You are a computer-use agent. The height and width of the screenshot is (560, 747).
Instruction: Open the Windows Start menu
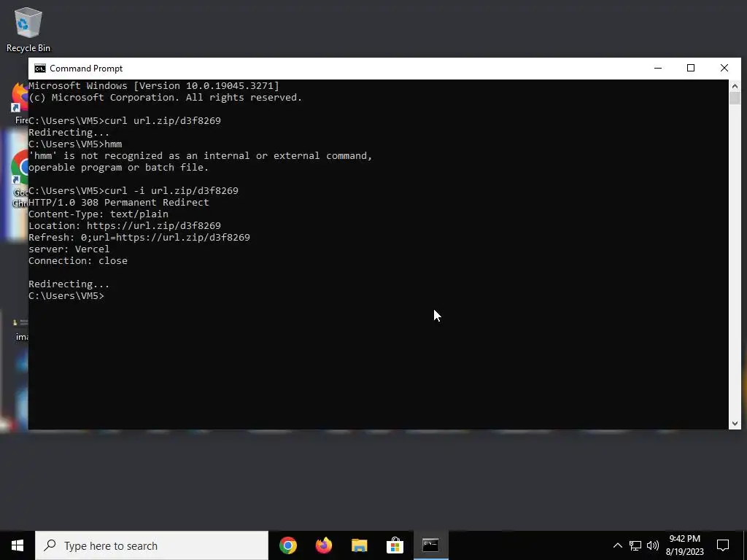[18, 545]
